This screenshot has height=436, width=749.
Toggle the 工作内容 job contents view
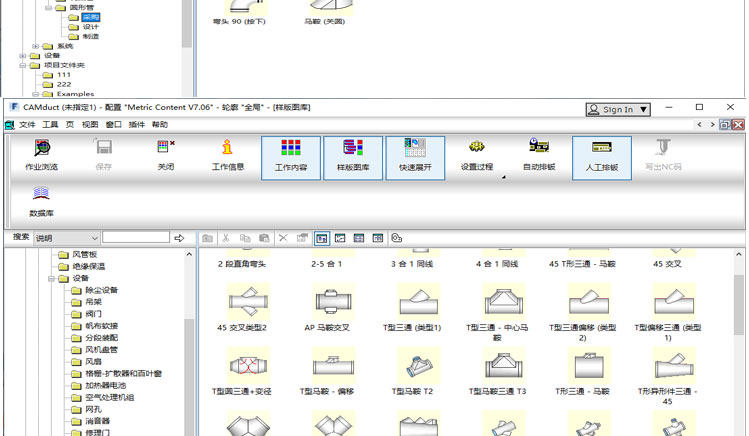pos(291,158)
